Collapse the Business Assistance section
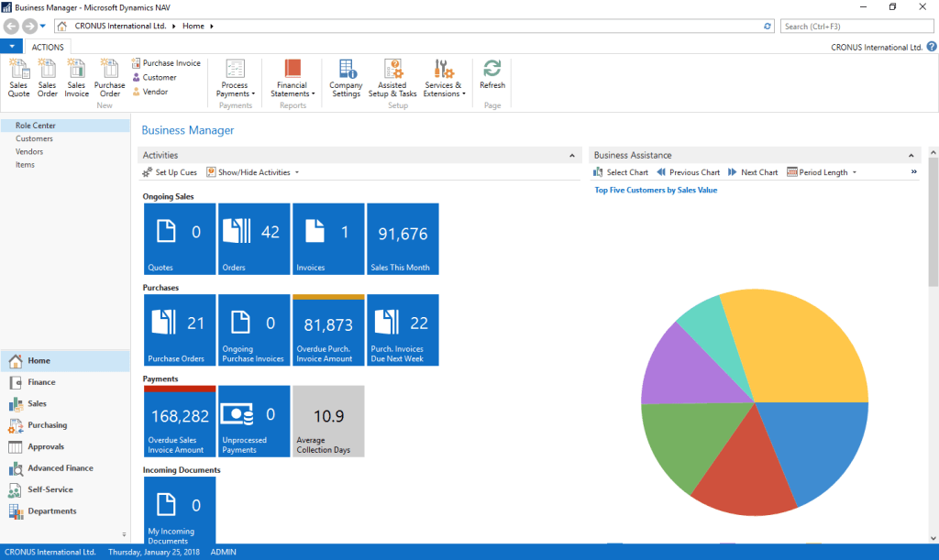The image size is (939, 560). click(911, 156)
